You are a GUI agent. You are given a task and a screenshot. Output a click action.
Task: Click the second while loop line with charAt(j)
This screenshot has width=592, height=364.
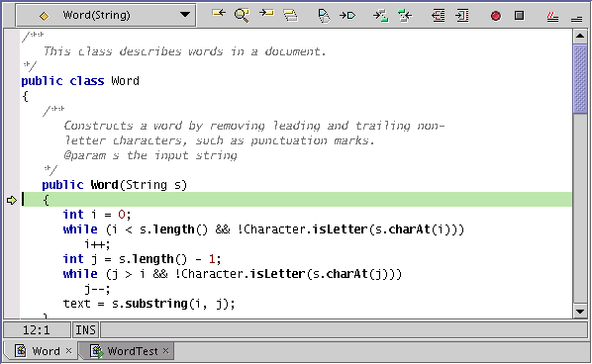[233, 274]
